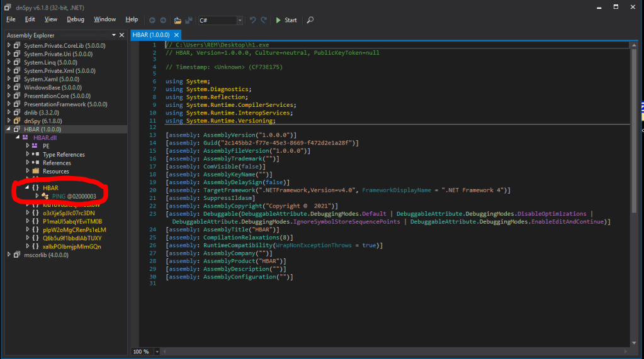
Task: Close the HBAR (1.0.0.0) tab
Action: tap(177, 35)
